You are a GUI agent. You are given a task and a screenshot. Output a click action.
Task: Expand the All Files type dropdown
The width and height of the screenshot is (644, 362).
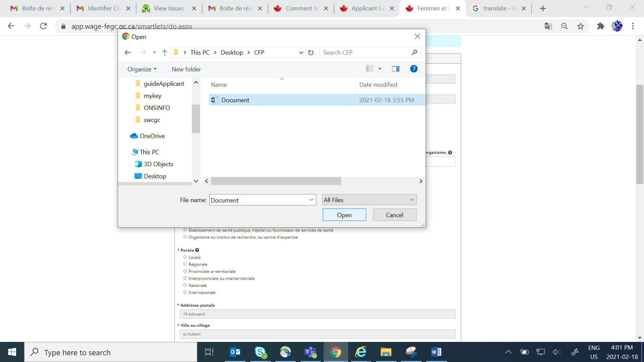click(x=412, y=200)
